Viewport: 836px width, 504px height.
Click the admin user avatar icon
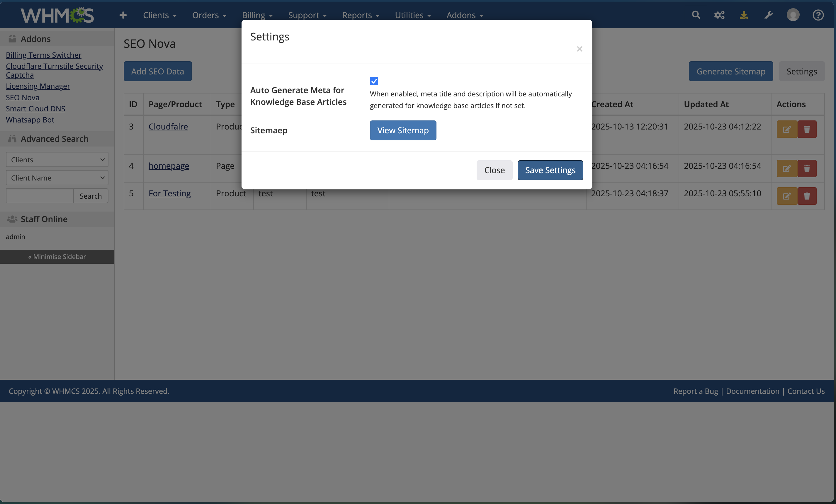click(793, 15)
